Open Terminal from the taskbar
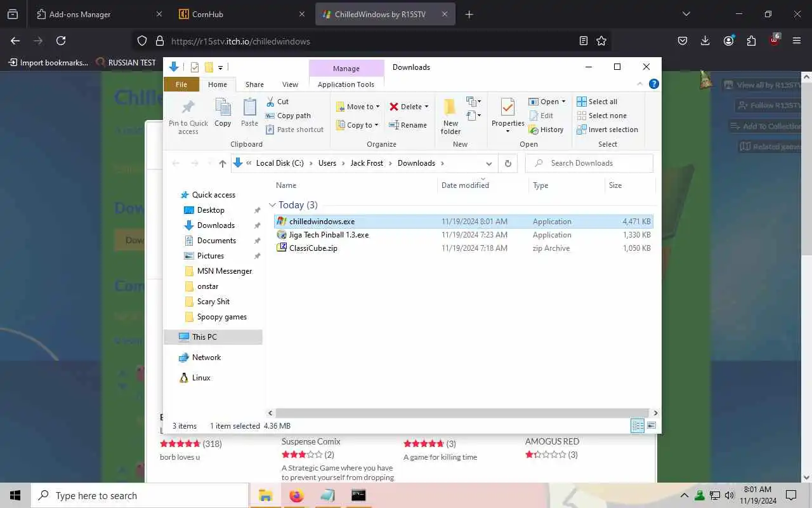 click(x=358, y=495)
